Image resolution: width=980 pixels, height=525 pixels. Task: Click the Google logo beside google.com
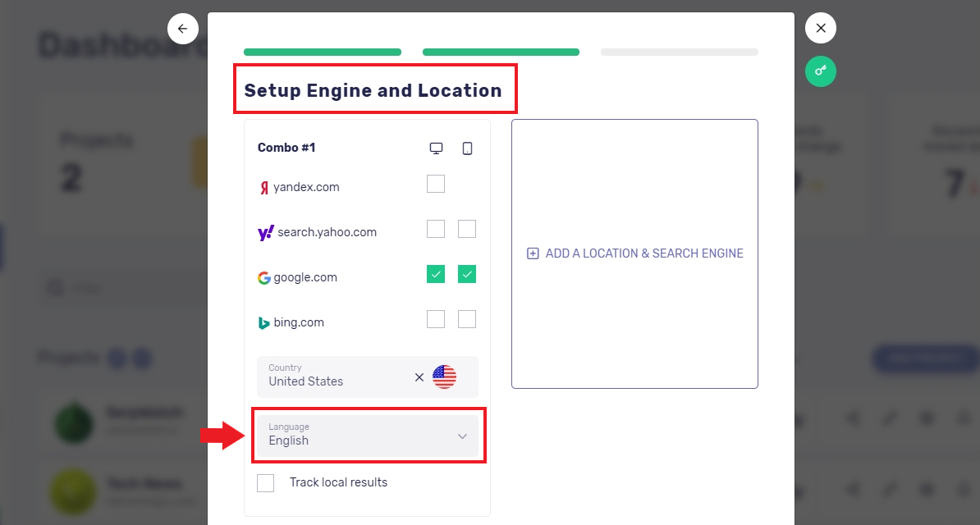click(x=263, y=276)
